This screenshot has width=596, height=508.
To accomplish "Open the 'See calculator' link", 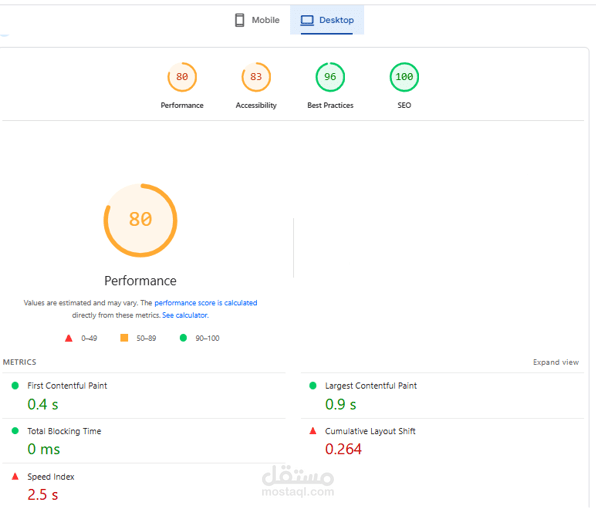I will click(185, 315).
